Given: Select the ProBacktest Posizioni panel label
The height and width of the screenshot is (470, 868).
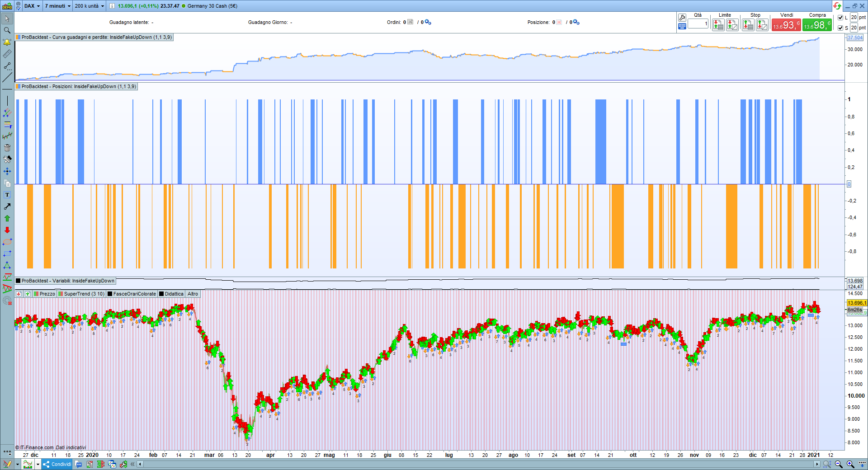Looking at the screenshot, I should [76, 86].
